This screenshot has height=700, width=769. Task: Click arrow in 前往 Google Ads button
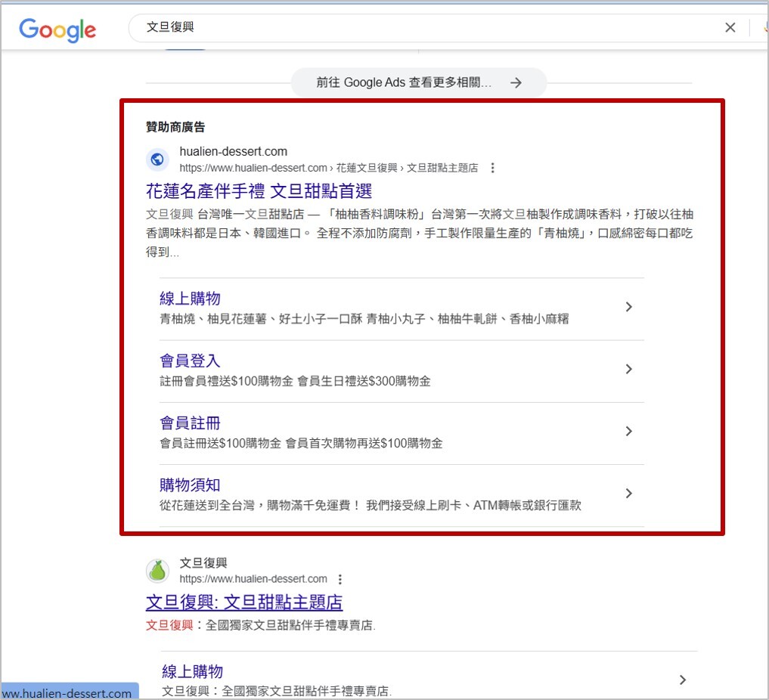click(516, 82)
